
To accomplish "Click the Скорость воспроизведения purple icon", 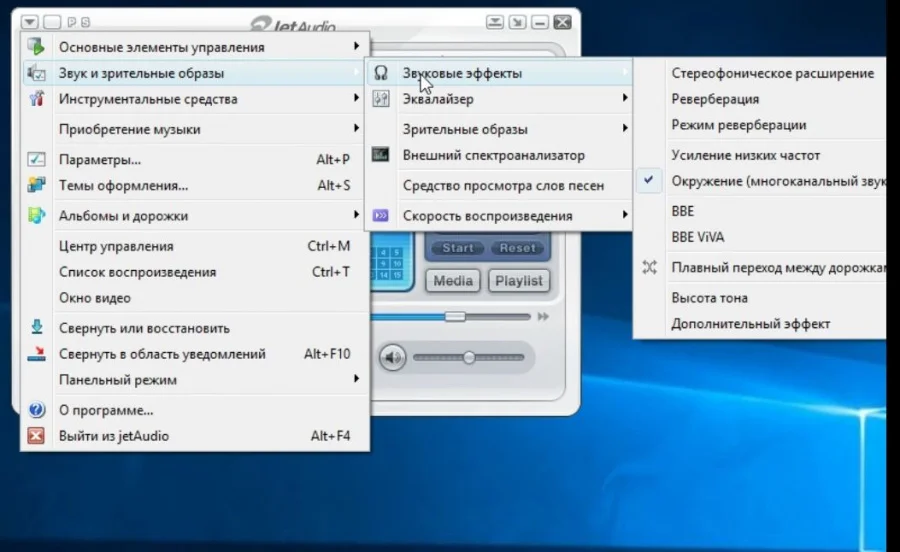I will click(380, 215).
